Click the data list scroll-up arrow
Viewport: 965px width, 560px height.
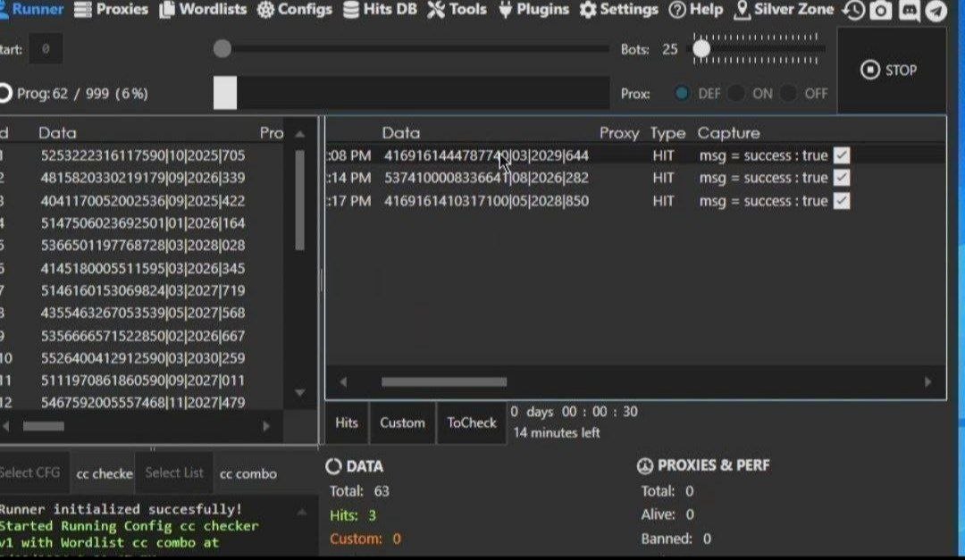coord(299,134)
